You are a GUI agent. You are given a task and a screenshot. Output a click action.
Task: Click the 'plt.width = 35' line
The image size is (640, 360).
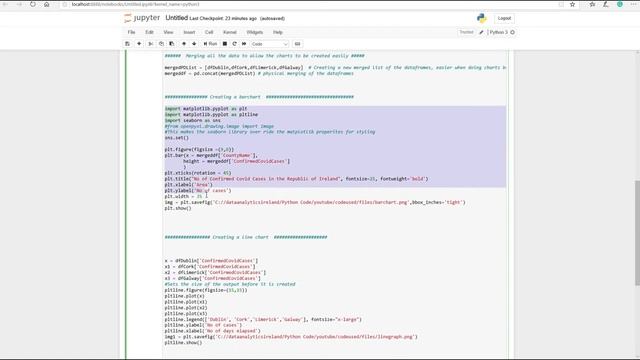pos(183,196)
